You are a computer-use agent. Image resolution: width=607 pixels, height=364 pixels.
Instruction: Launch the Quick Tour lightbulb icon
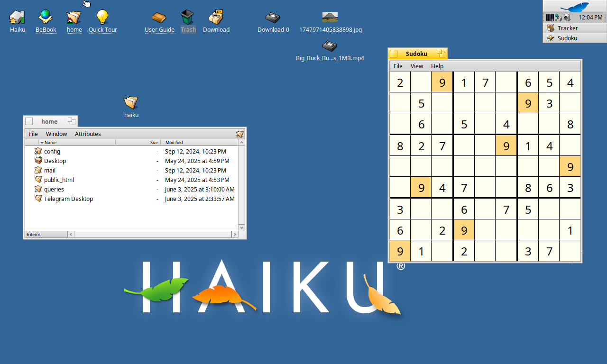coord(102,17)
